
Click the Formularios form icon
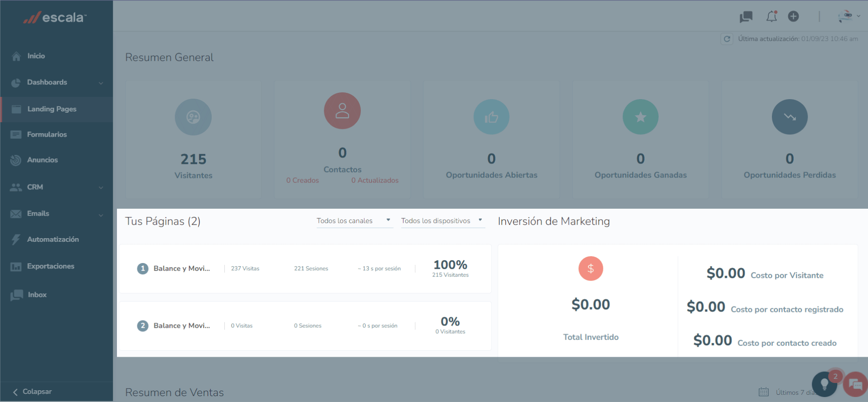click(x=16, y=134)
